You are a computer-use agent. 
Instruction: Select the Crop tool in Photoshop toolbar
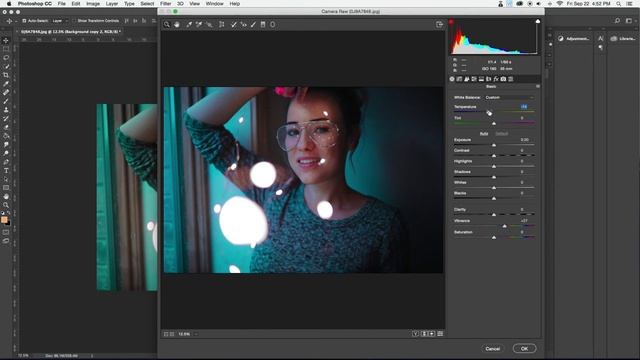pyautogui.click(x=6, y=75)
